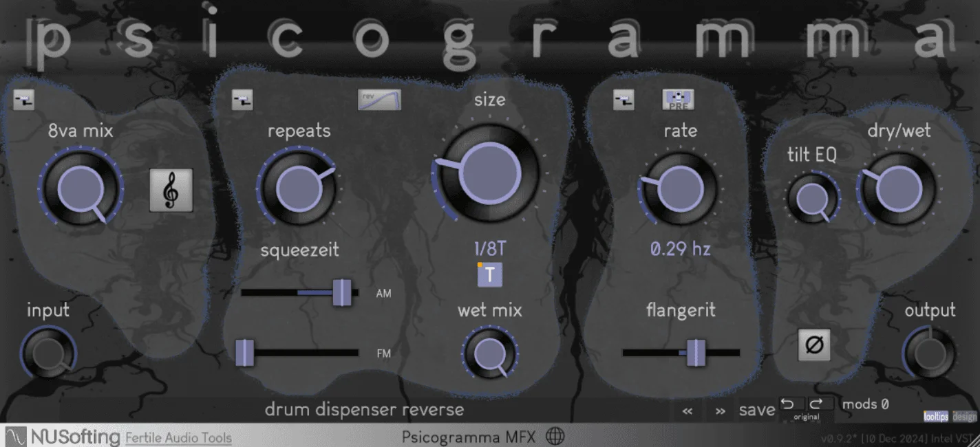Click the routing icon above 8va mix
The image size is (980, 447).
point(24,100)
